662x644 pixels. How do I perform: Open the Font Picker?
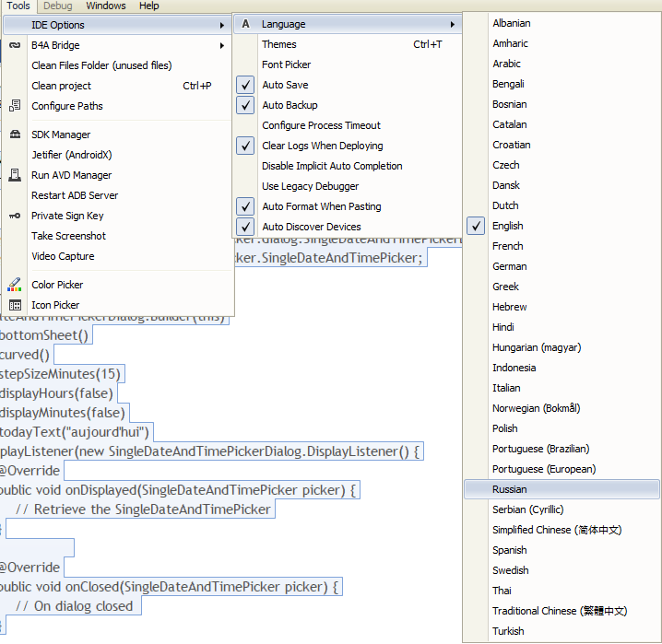286,64
